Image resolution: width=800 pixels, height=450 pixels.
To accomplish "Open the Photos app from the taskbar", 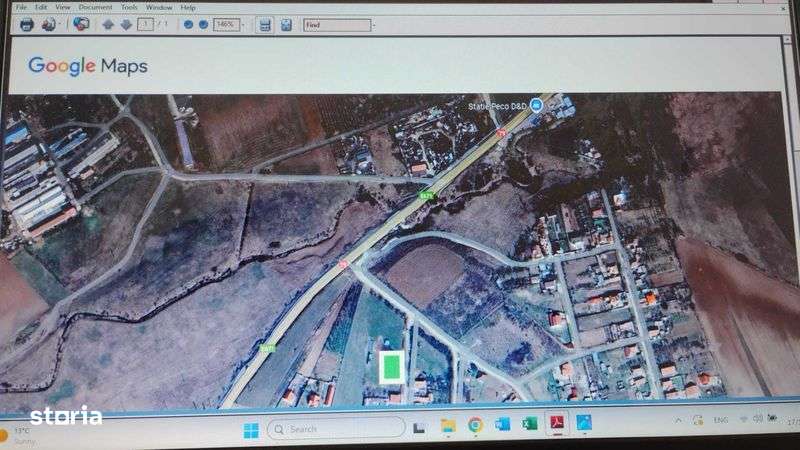I will pos(584,422).
